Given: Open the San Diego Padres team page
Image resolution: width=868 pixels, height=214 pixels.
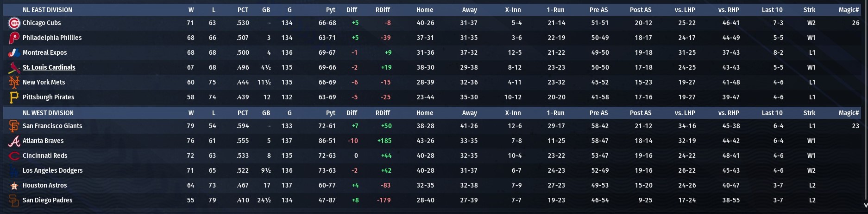Looking at the screenshot, I should click(47, 200).
